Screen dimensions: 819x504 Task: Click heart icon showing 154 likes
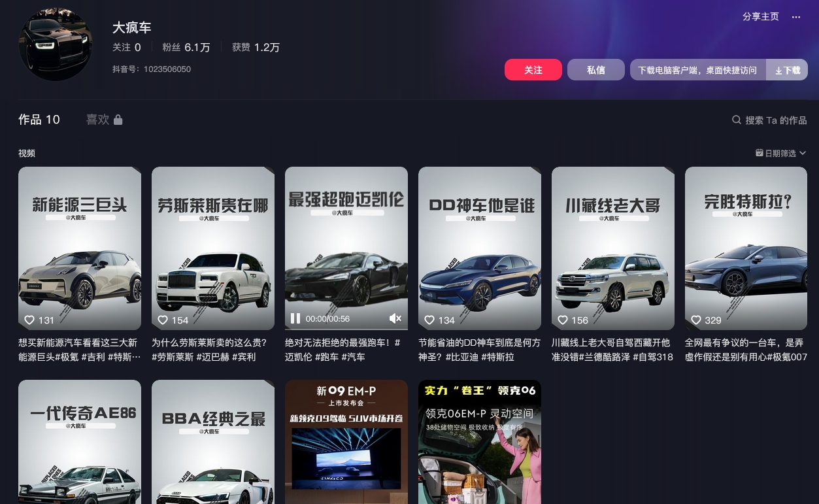click(163, 320)
